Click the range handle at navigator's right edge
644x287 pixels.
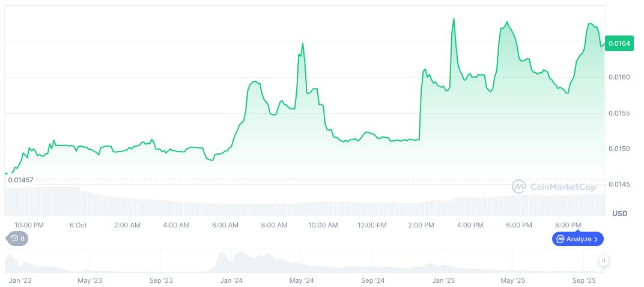tap(603, 261)
